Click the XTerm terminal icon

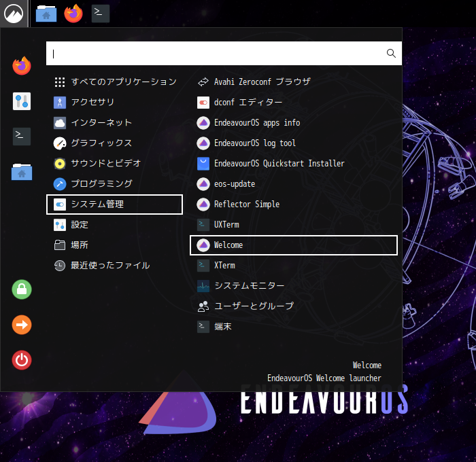[x=203, y=266]
